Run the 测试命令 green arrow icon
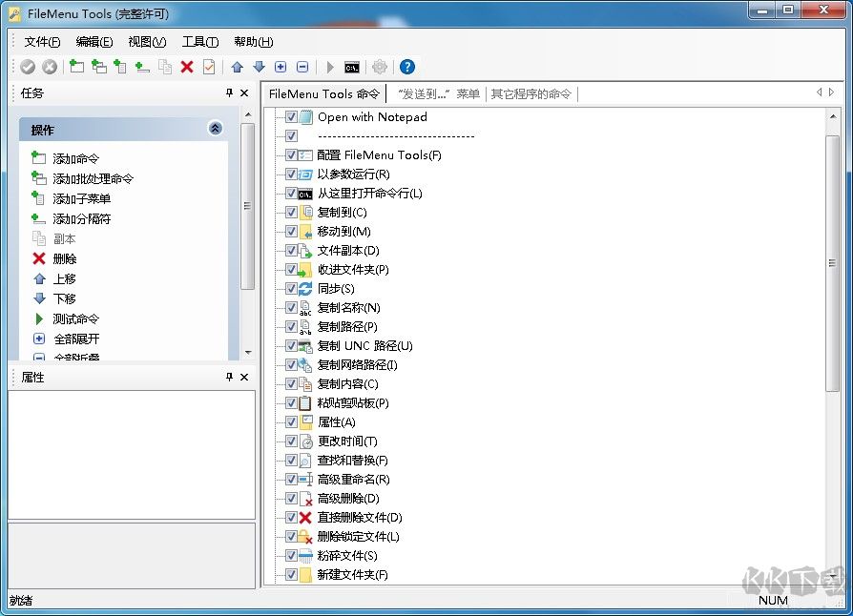 [x=38, y=318]
